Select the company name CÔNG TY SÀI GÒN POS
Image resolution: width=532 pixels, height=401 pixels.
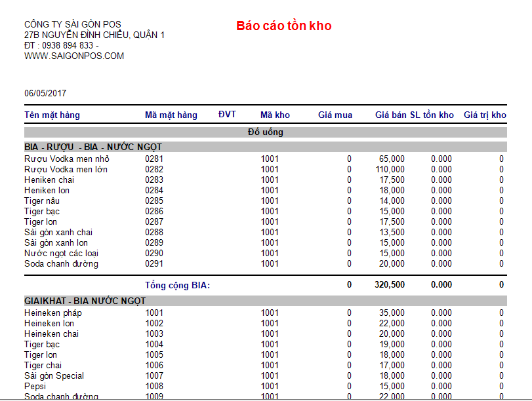(73, 24)
